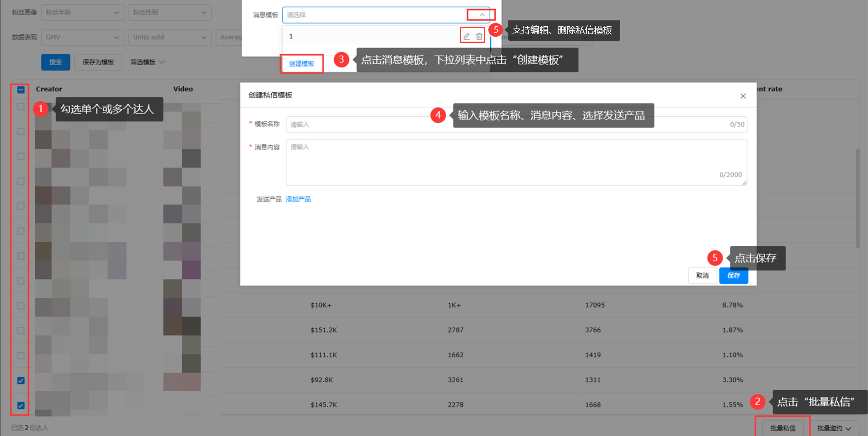Click the 搜索 button

[56, 62]
